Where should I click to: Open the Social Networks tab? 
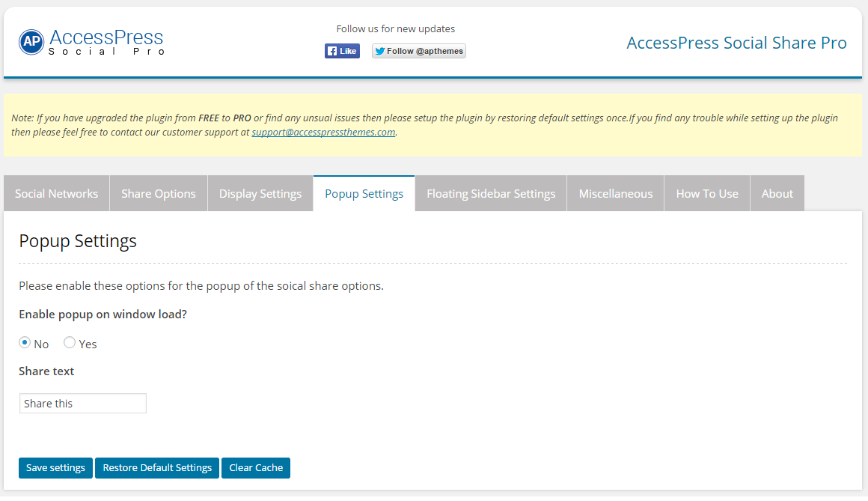[56, 193]
